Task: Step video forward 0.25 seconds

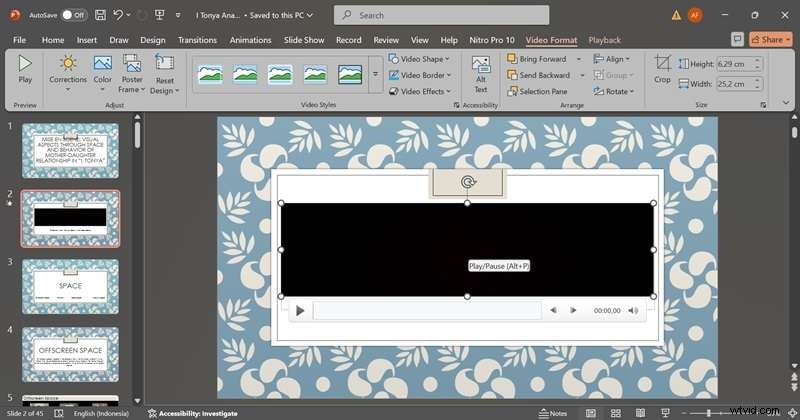Action: click(573, 310)
